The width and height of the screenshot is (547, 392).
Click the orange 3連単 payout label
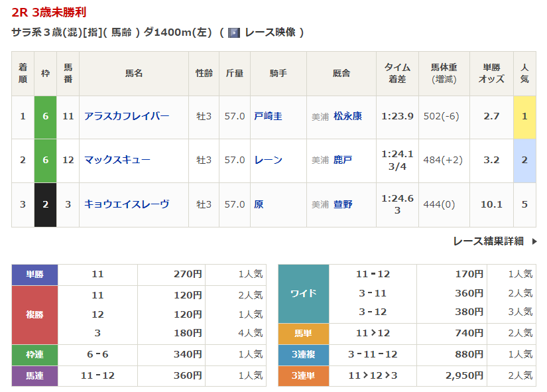click(x=303, y=375)
